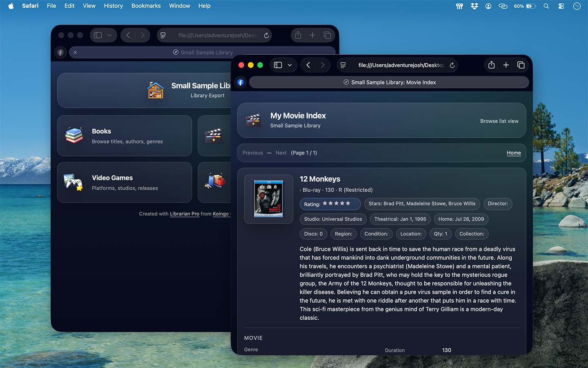Reload the Movie Index page
This screenshot has height=368, width=588.
(x=452, y=65)
